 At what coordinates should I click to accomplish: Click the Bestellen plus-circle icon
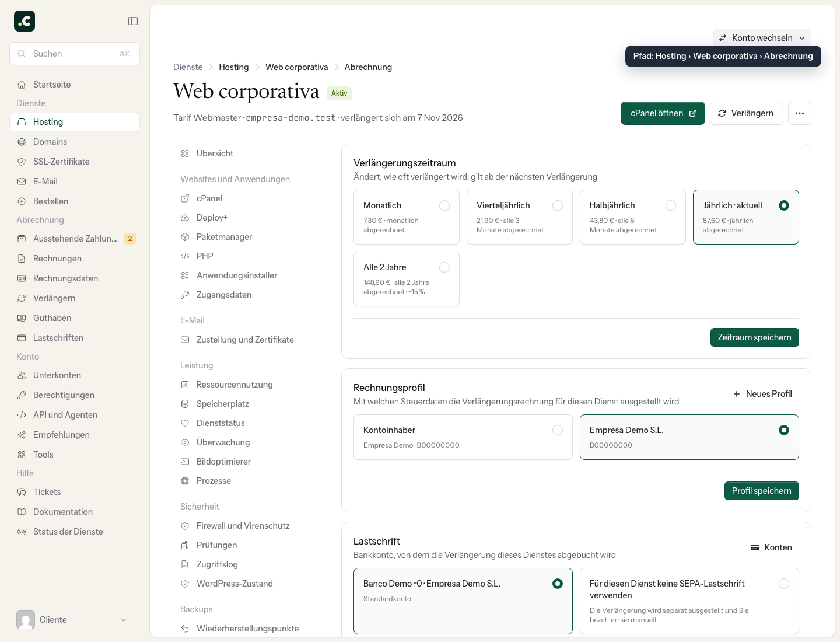pos(22,201)
